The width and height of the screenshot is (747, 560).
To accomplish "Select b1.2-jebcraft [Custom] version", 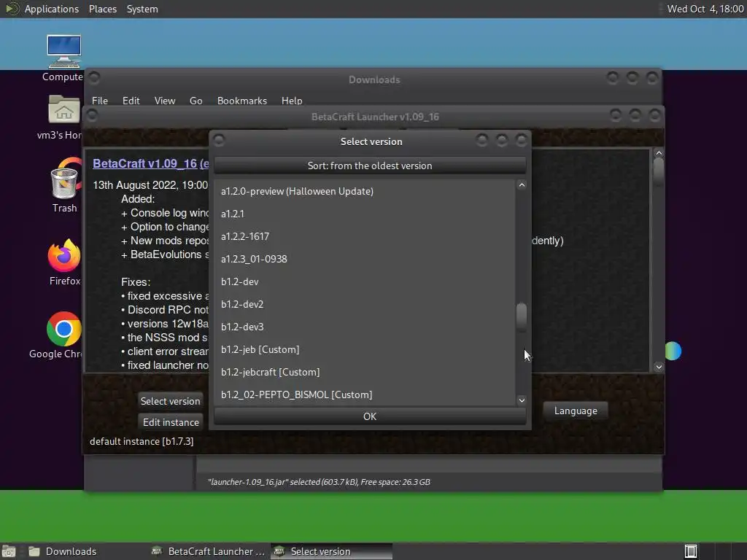I will (365, 373).
